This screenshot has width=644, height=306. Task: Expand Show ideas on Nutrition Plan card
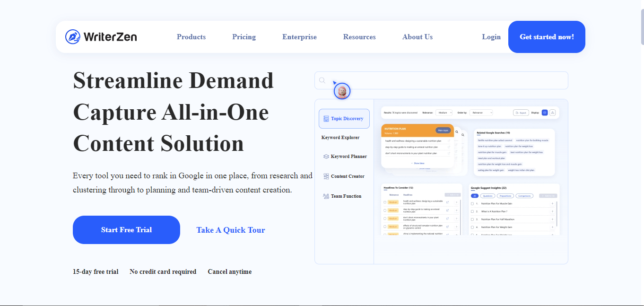pos(418,163)
